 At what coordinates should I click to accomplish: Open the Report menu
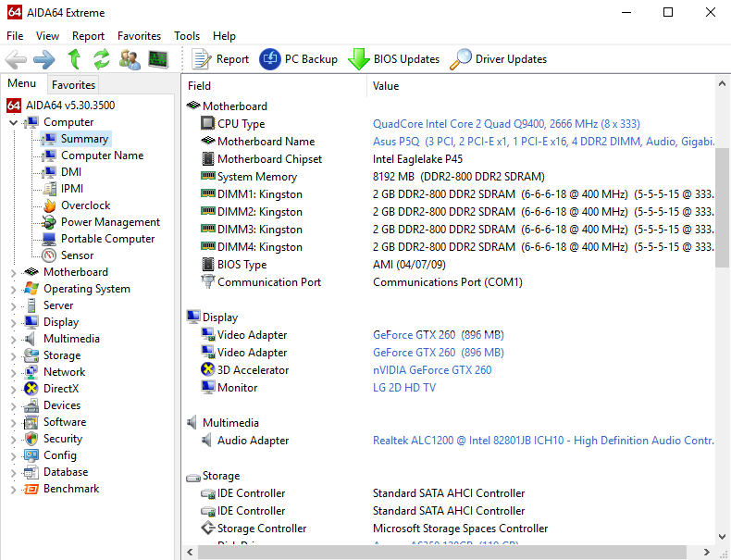tap(88, 36)
